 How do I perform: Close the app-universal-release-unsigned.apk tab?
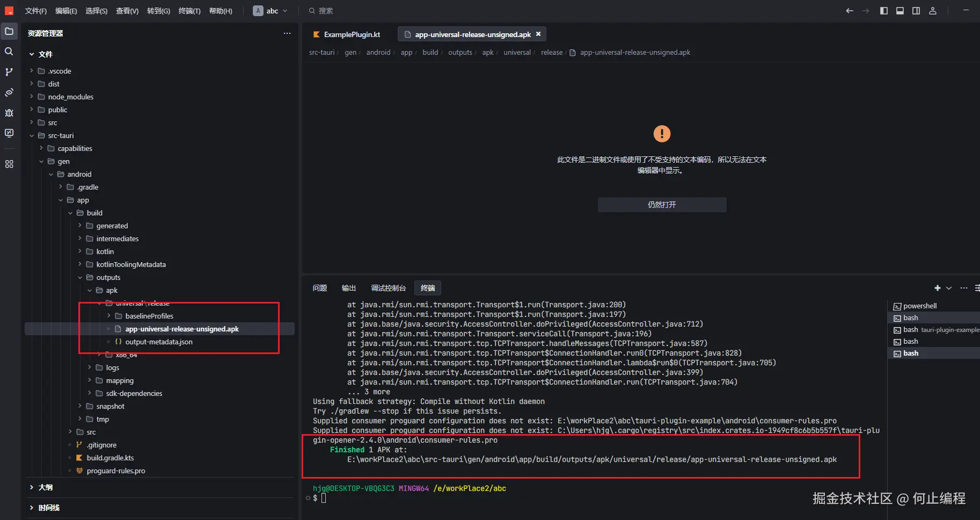[x=538, y=34]
